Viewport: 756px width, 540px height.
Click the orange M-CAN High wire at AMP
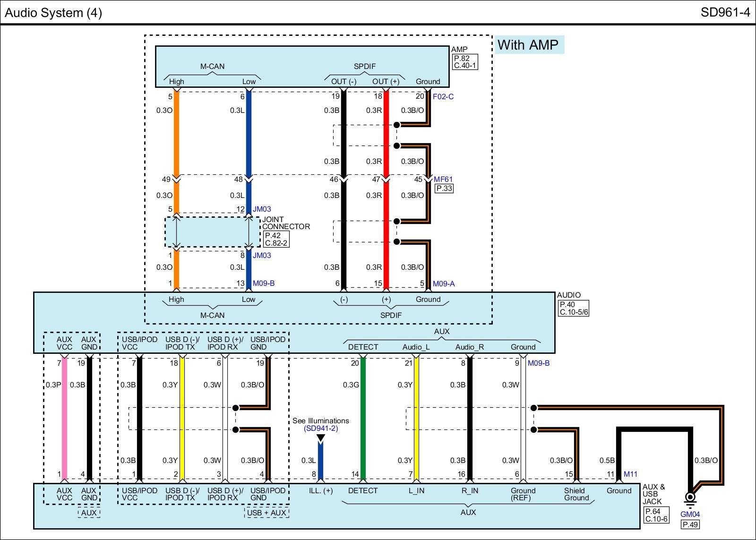click(176, 132)
